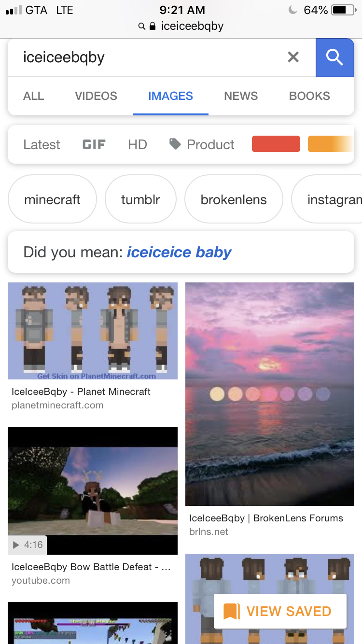Screen dimensions: 362x644
Task: Select the minecraft suggestion chip
Action: coord(52,199)
